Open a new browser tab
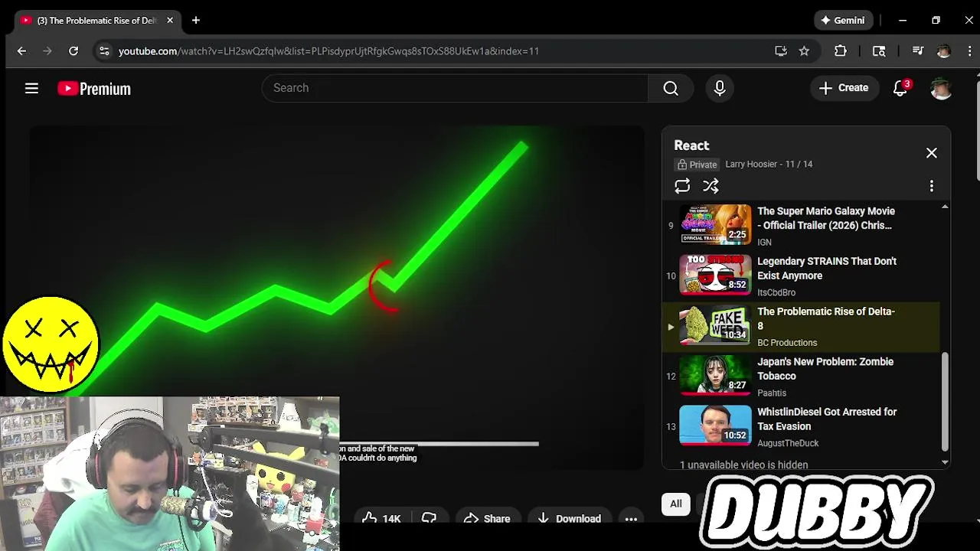 click(196, 21)
